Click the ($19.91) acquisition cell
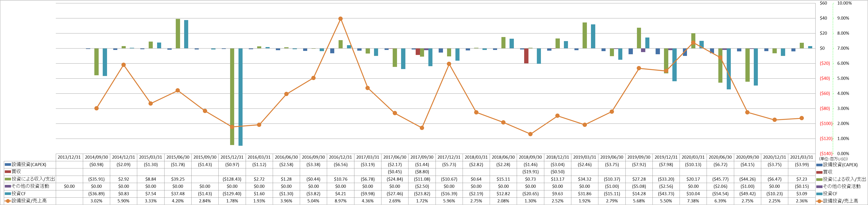 pyautogui.click(x=530, y=172)
